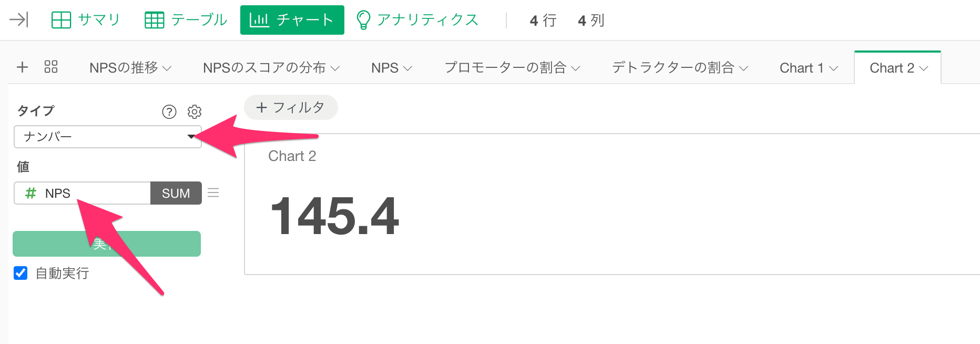
Task: Expand the NPSの推移 tab chevron
Action: click(167, 68)
